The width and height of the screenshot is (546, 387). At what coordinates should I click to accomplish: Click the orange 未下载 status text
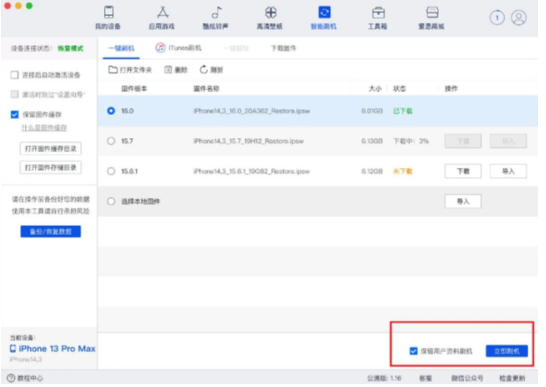click(x=404, y=172)
